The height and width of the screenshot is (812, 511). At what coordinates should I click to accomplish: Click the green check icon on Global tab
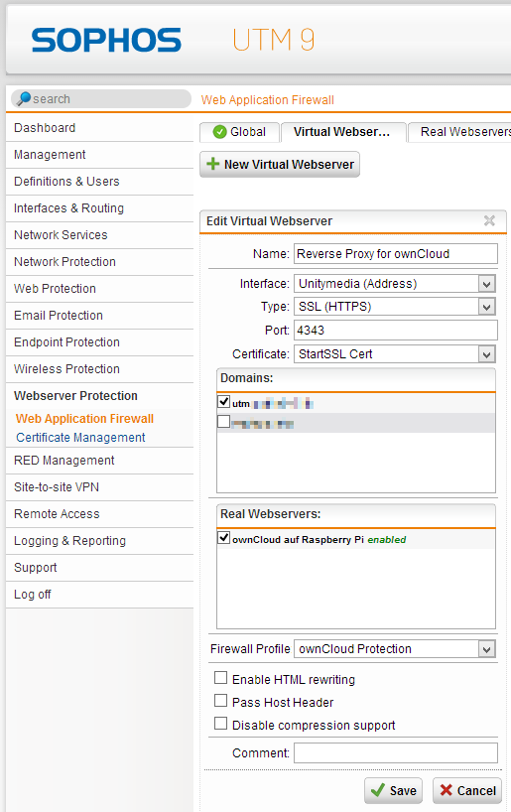point(219,132)
